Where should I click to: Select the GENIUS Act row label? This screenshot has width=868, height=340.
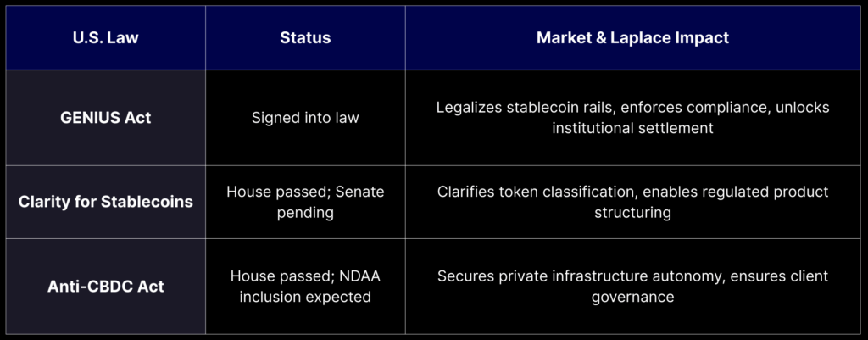106,118
